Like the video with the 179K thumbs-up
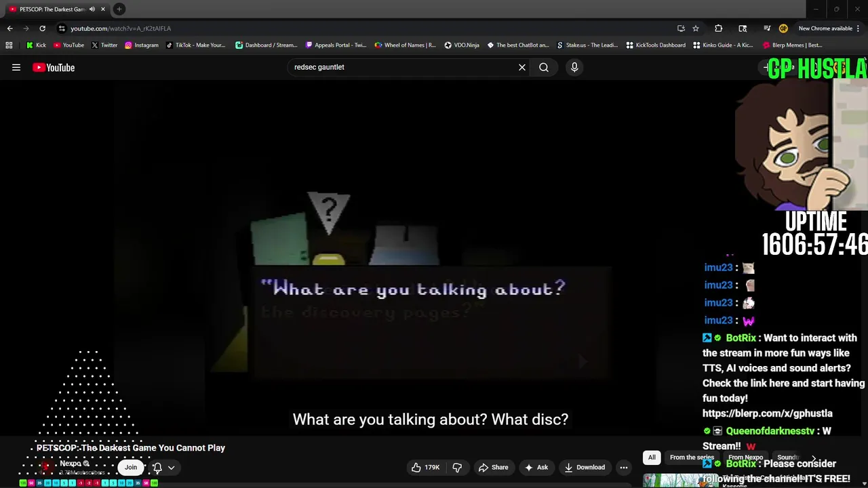The image size is (868, 488). coord(425,467)
